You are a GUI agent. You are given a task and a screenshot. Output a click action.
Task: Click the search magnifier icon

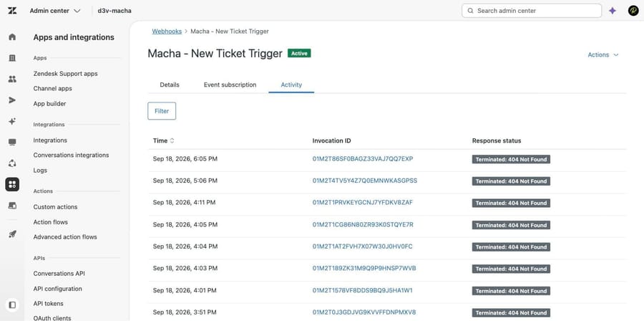(471, 11)
